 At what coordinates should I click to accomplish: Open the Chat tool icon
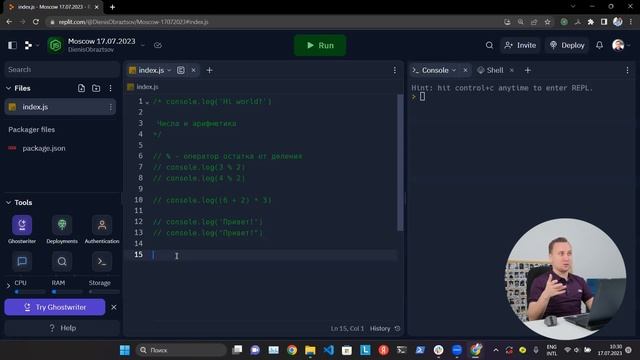coord(22,262)
